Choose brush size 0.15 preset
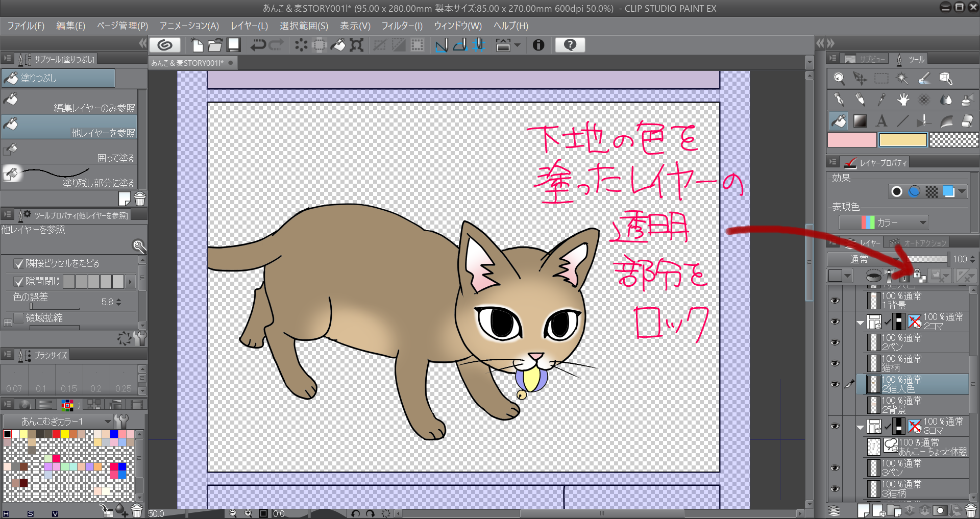This screenshot has height=519, width=980. 69,380
